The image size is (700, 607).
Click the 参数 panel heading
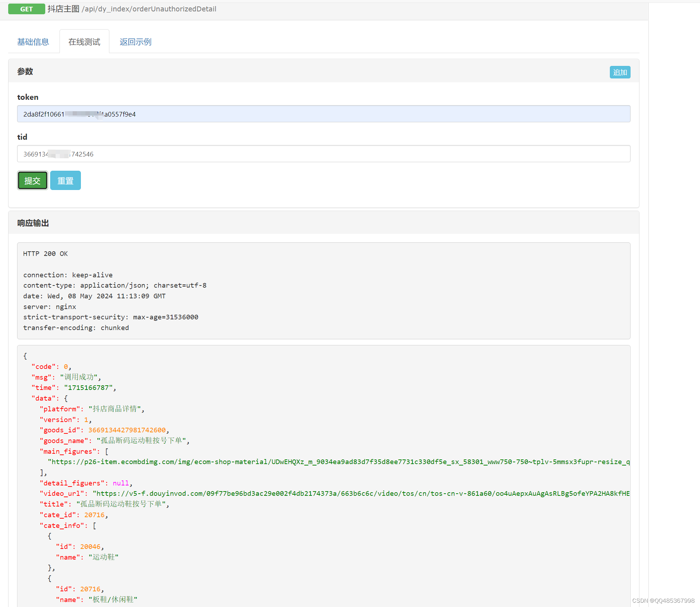(25, 72)
